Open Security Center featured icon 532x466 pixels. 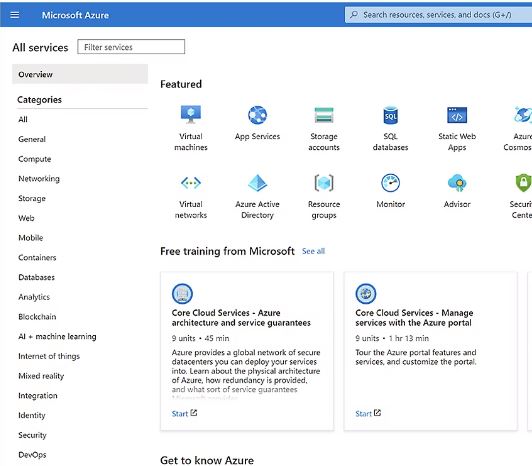(523, 183)
